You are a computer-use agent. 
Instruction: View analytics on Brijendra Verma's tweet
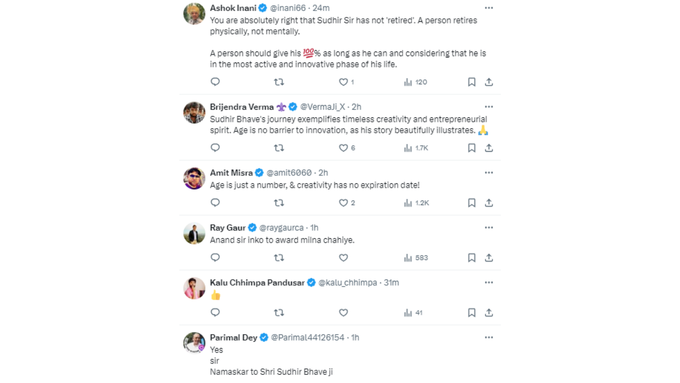click(415, 148)
